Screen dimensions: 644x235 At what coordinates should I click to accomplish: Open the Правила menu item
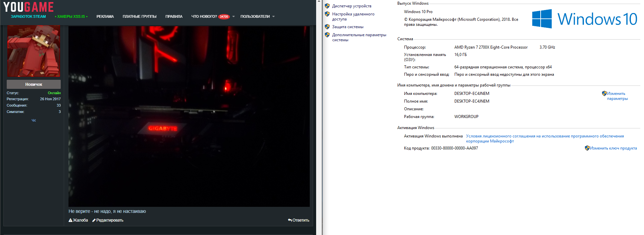(x=174, y=16)
